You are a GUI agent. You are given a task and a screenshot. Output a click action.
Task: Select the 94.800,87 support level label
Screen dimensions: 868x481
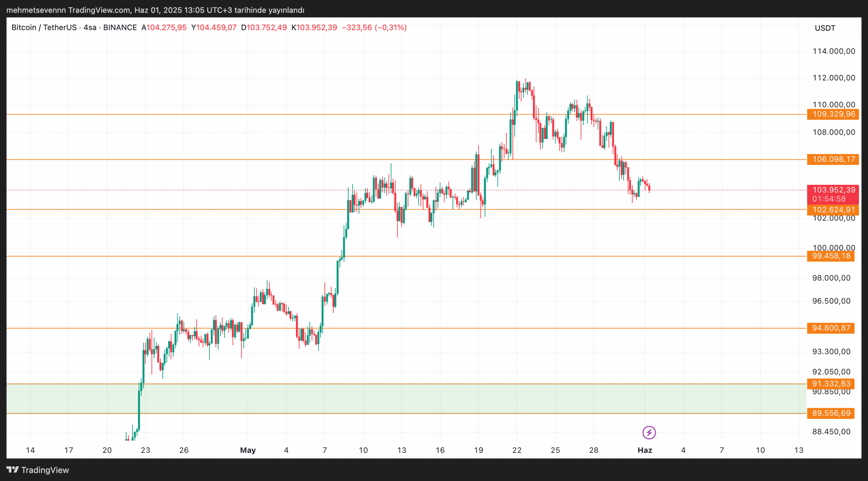[831, 328]
